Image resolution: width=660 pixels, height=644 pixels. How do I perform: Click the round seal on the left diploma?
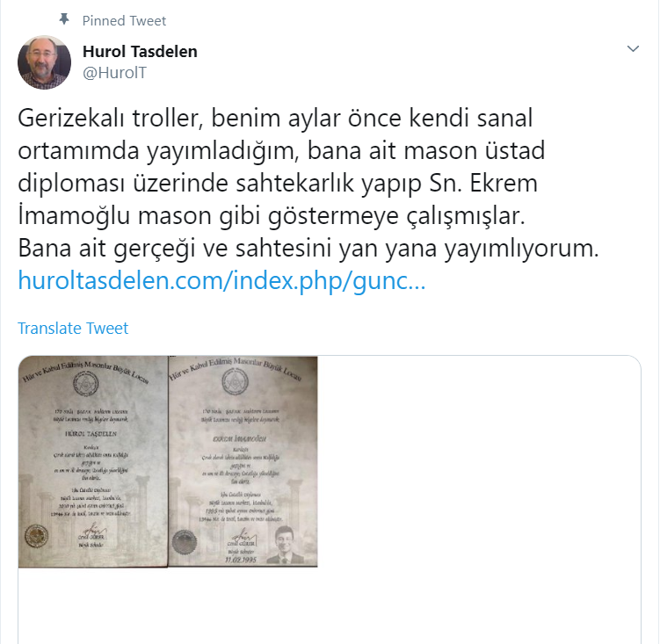(x=37, y=537)
